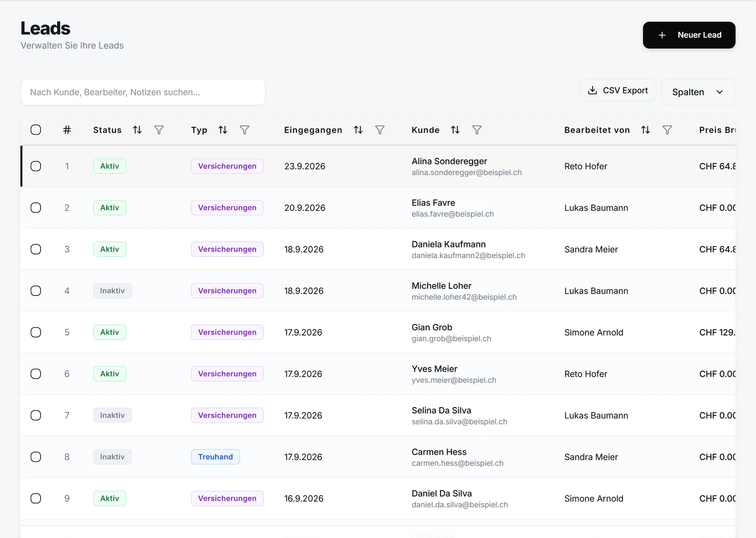Sort by Kunde column
Image resolution: width=756 pixels, height=538 pixels.
click(x=455, y=130)
